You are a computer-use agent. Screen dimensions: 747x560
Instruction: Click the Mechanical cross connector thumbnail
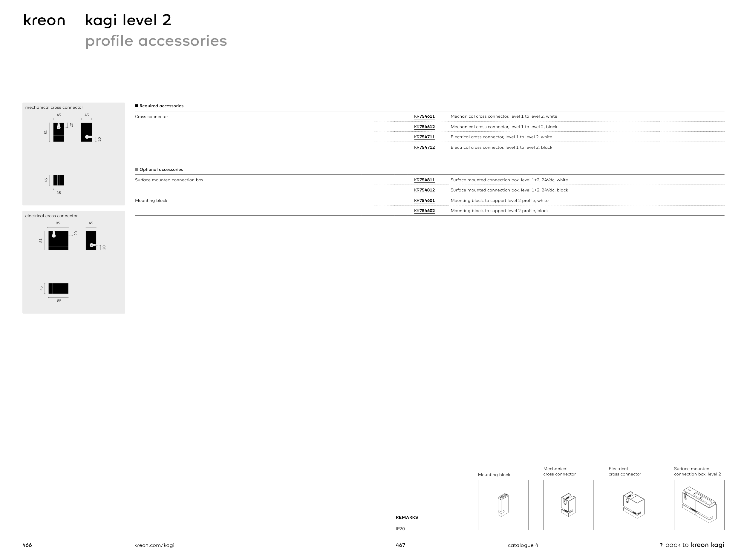(x=568, y=505)
